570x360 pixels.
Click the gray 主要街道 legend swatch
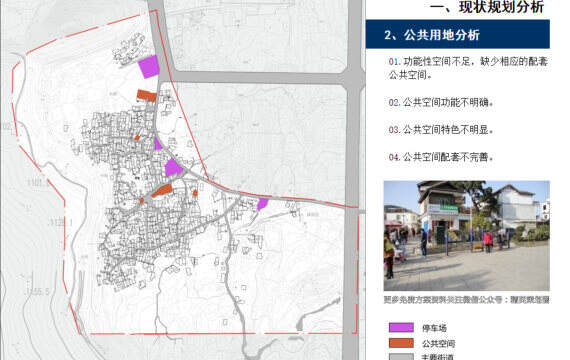(401, 357)
